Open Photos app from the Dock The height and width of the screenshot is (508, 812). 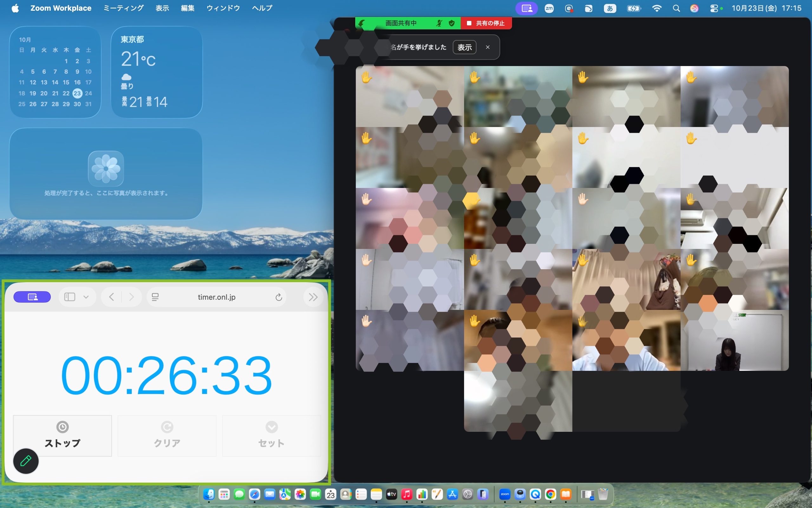point(300,494)
